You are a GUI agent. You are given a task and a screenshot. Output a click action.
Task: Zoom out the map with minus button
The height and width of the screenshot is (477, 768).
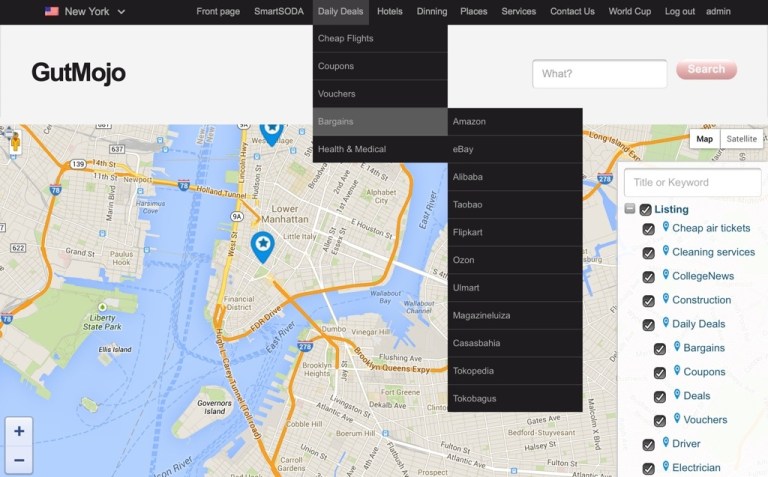pos(19,461)
